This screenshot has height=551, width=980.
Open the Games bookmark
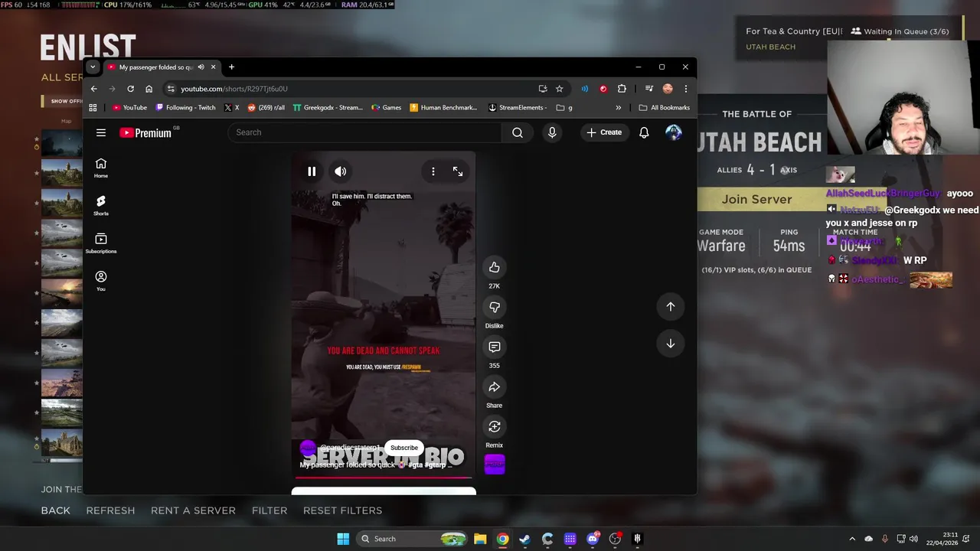pyautogui.click(x=387, y=108)
